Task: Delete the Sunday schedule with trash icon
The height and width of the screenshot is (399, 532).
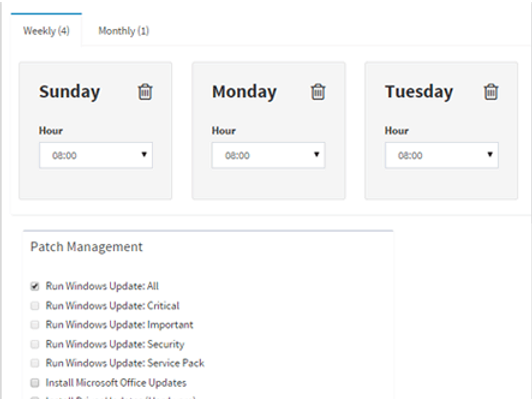Action: (145, 92)
